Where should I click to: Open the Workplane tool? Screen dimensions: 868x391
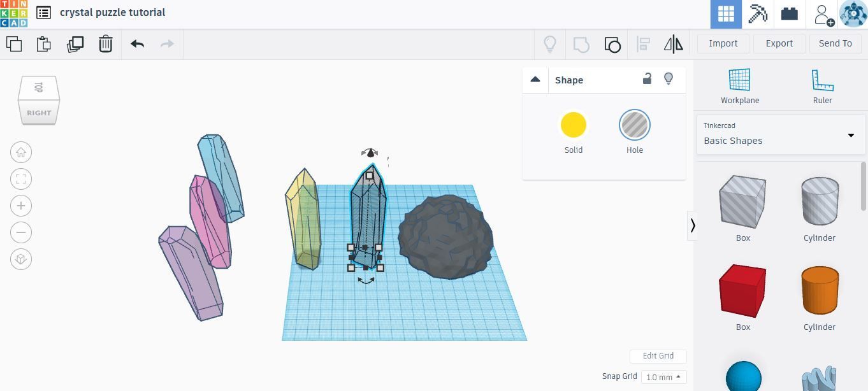point(740,86)
